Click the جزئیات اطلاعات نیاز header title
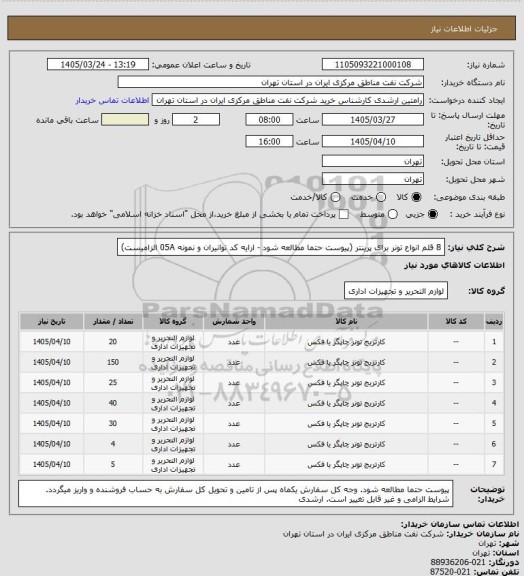The image size is (524, 576). coord(464,29)
